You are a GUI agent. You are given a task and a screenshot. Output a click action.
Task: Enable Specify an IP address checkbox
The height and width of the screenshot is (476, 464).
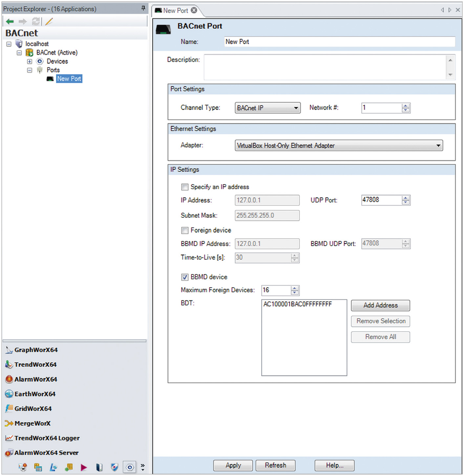pos(185,187)
